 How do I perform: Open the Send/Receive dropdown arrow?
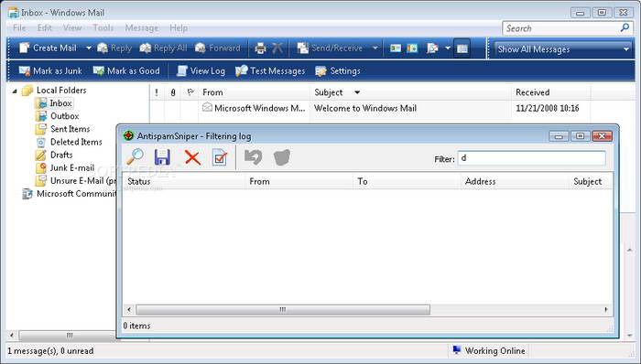pyautogui.click(x=375, y=48)
